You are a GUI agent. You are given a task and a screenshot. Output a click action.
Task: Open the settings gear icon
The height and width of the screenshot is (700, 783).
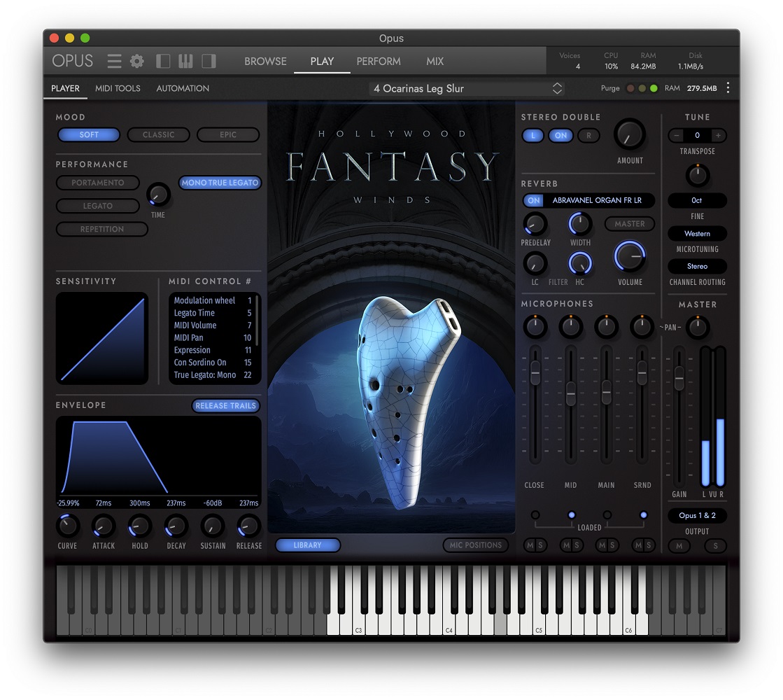(x=137, y=61)
